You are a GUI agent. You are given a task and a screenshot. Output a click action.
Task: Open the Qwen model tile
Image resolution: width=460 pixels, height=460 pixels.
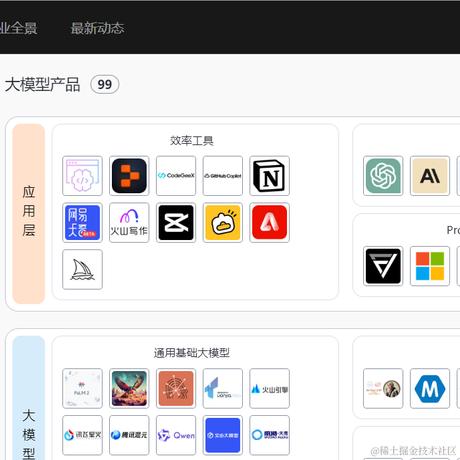[176, 435]
